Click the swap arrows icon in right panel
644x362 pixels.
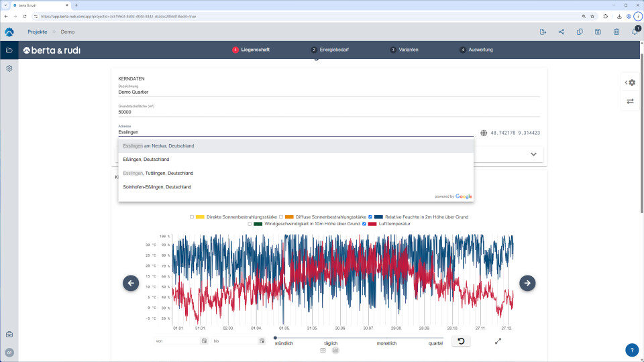click(x=630, y=101)
